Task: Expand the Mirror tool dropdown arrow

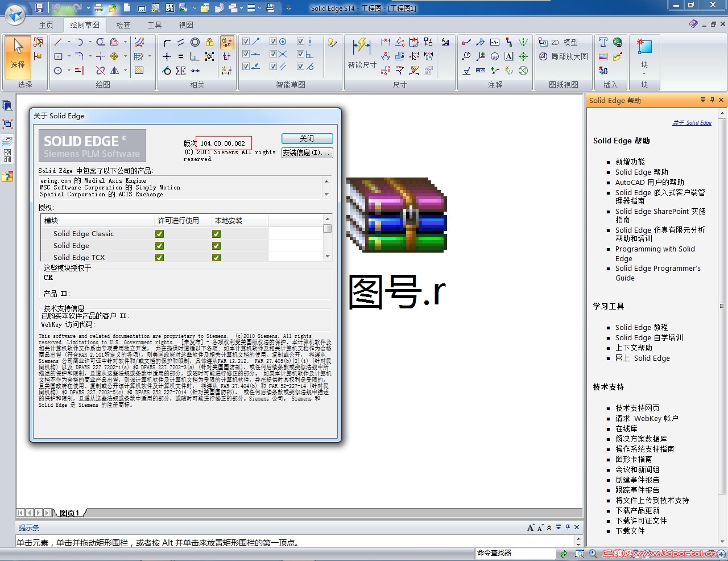Action: tap(125, 71)
